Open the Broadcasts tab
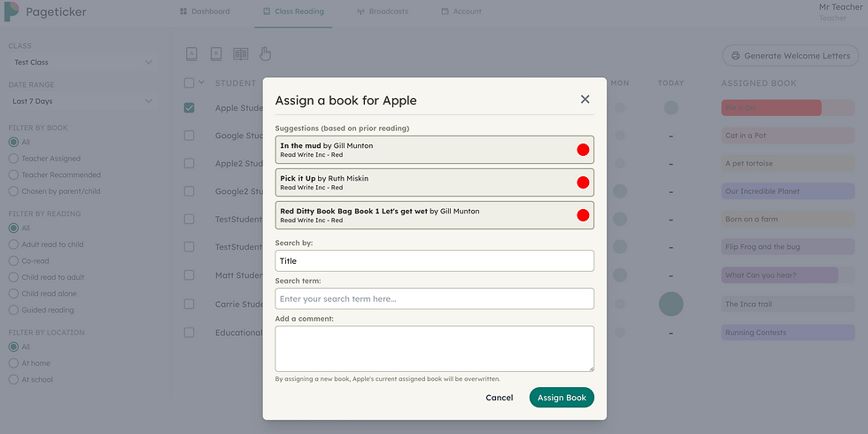This screenshot has width=868, height=434. tap(383, 11)
